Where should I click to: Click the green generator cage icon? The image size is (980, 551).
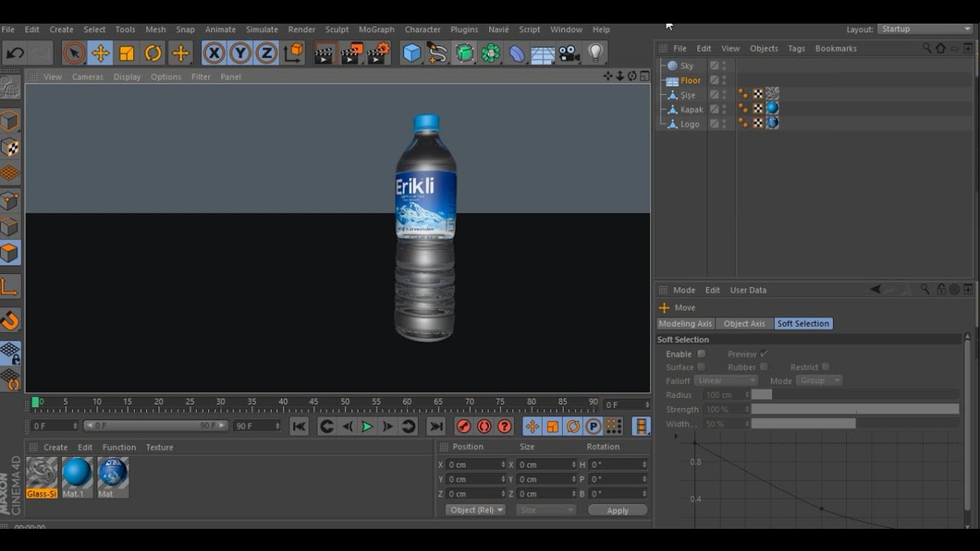(465, 53)
